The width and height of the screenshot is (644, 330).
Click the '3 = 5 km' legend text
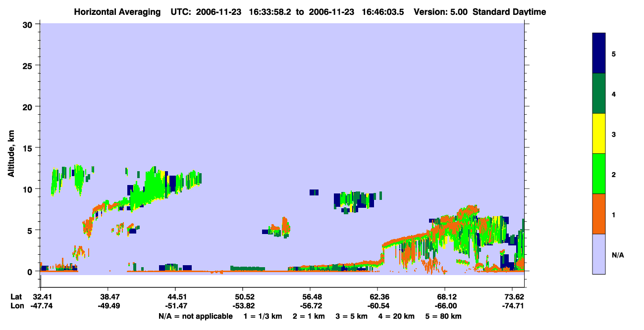coord(352,316)
